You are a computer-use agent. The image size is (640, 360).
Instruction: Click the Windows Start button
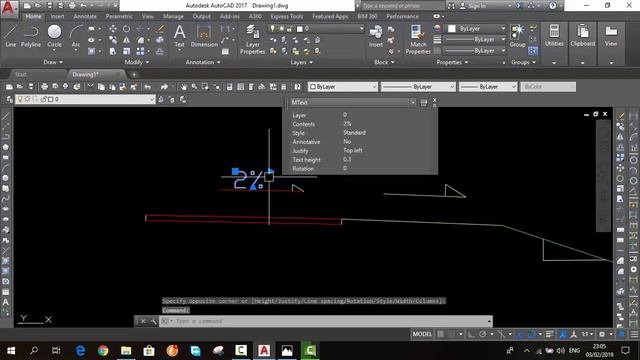point(11,350)
